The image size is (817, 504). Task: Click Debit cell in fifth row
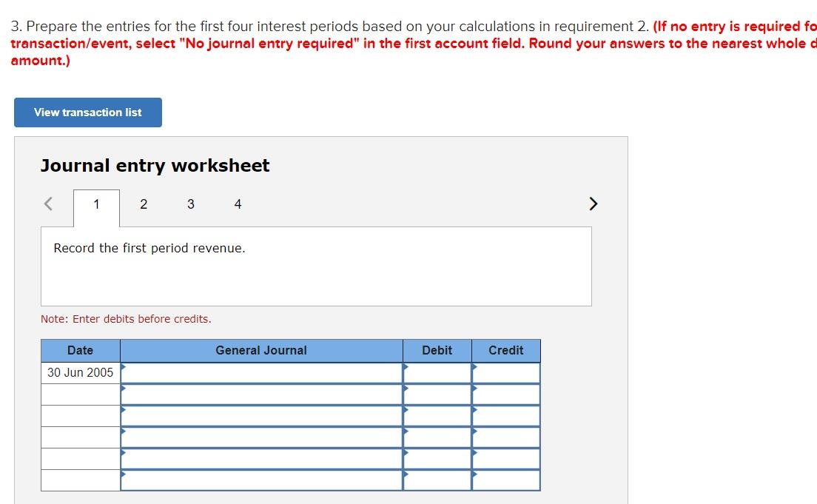click(x=437, y=459)
